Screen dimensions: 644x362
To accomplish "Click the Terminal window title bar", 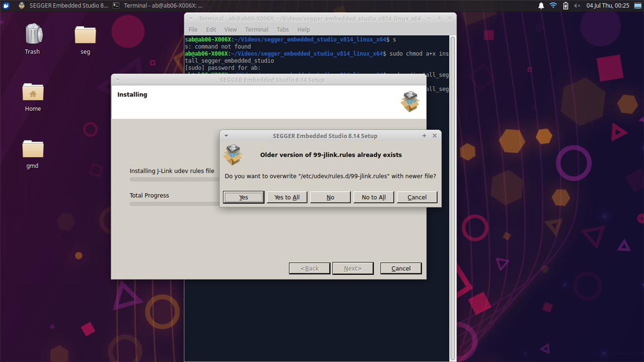I will pyautogui.click(x=309, y=19).
